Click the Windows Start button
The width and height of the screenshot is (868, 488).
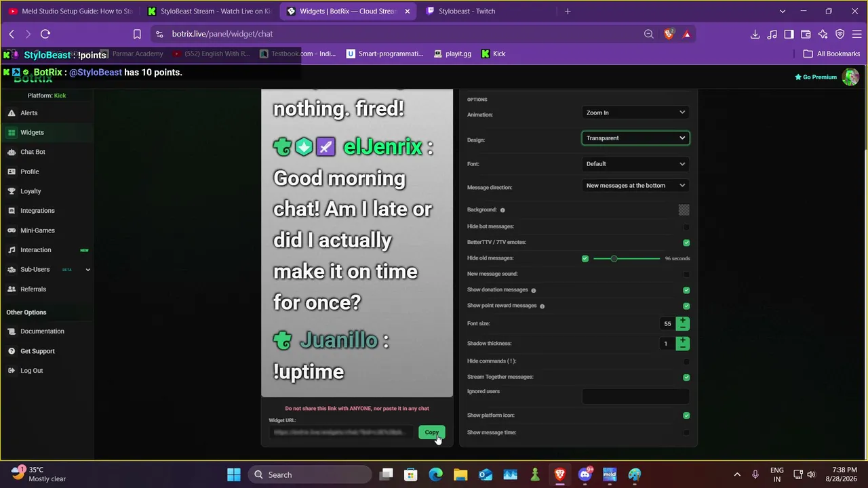(234, 474)
